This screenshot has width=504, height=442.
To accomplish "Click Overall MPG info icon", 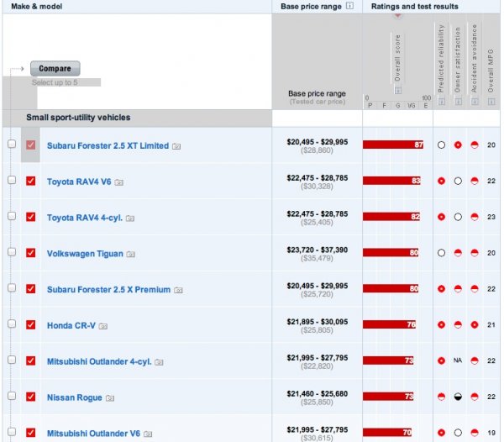I will (x=491, y=102).
